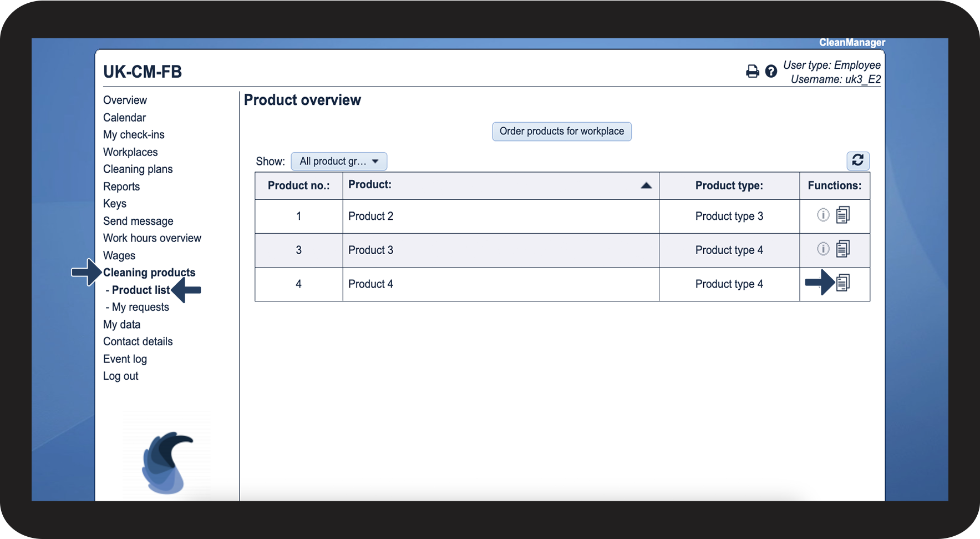Click Product type column header
The image size is (980, 539).
tap(729, 186)
